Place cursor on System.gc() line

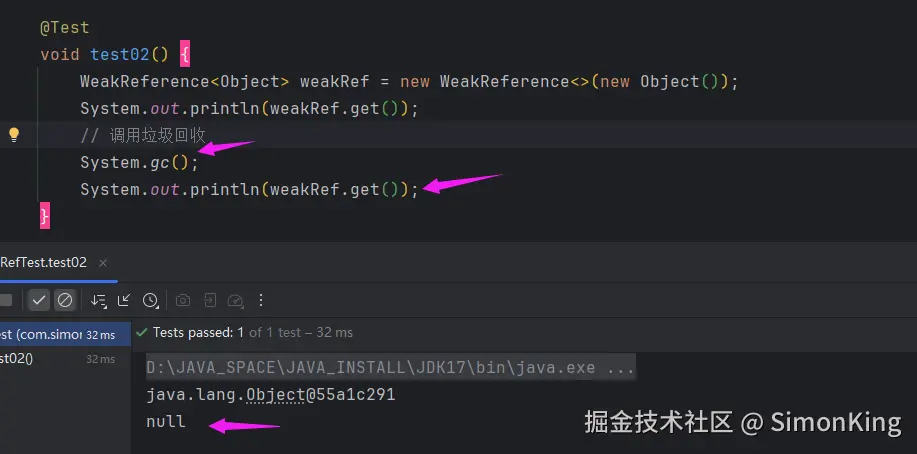[x=139, y=162]
